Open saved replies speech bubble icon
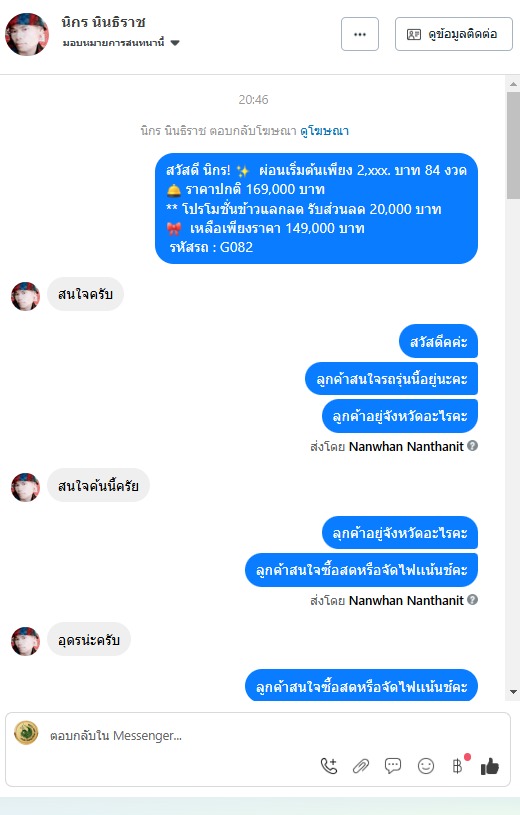 393,766
